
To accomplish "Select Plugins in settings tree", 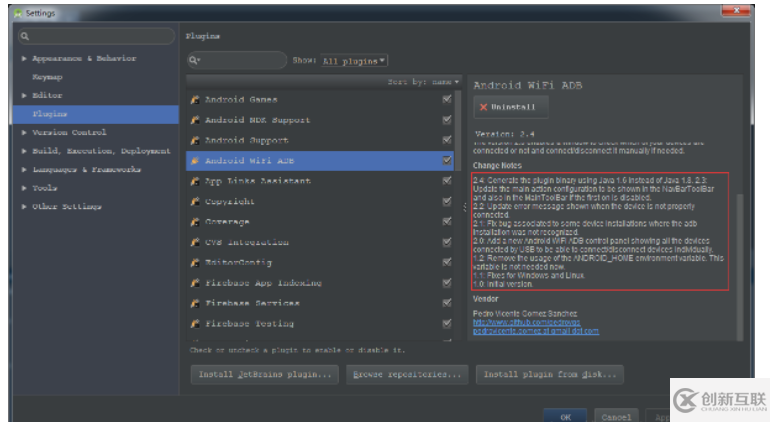I will 96,114.
